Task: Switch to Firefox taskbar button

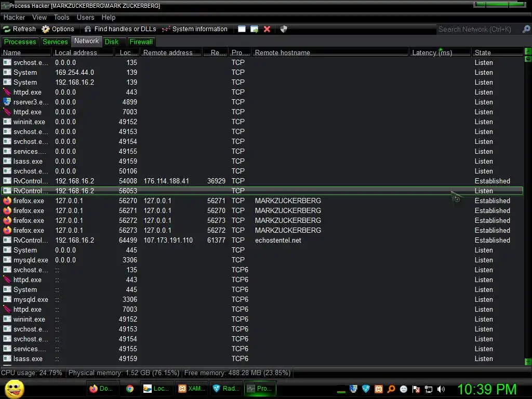Action: (x=102, y=389)
